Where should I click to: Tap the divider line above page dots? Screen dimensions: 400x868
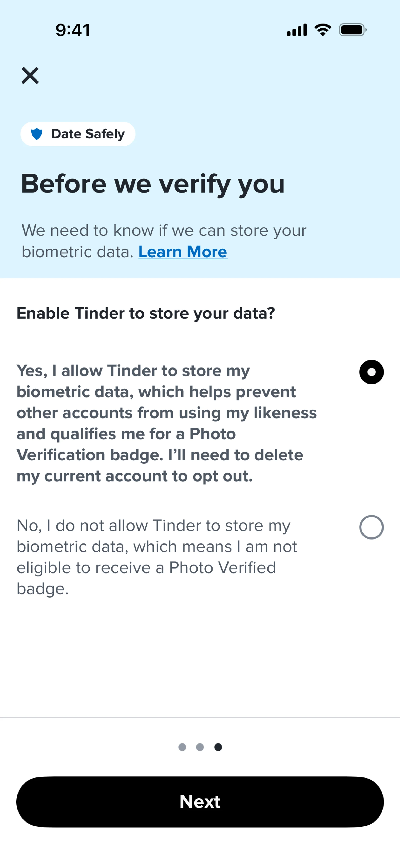pos(200,717)
